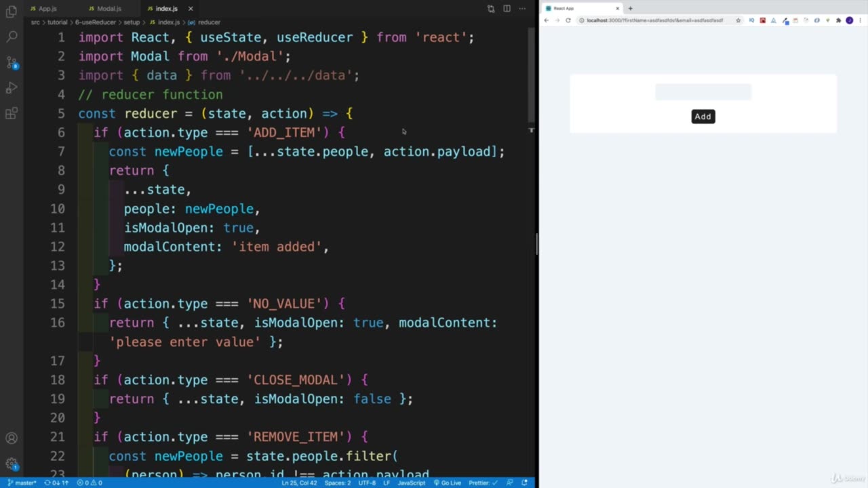Go back in the browser

[547, 20]
